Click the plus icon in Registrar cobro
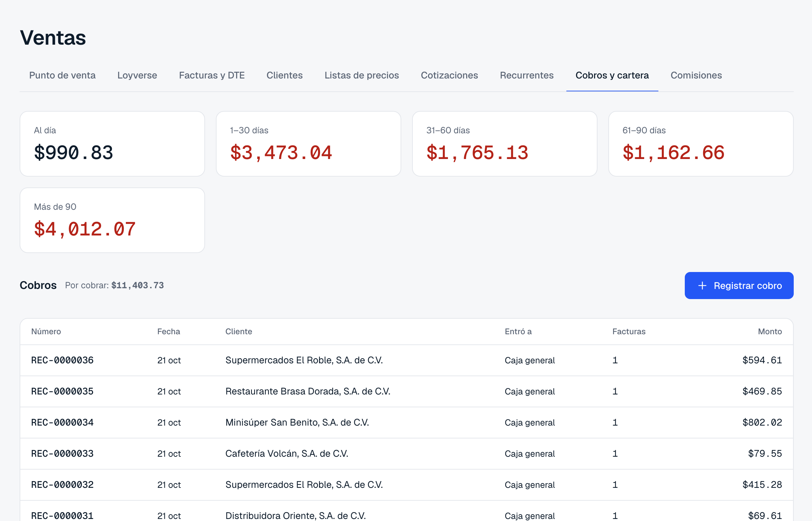Screen dimensions: 812x521 pos(702,286)
